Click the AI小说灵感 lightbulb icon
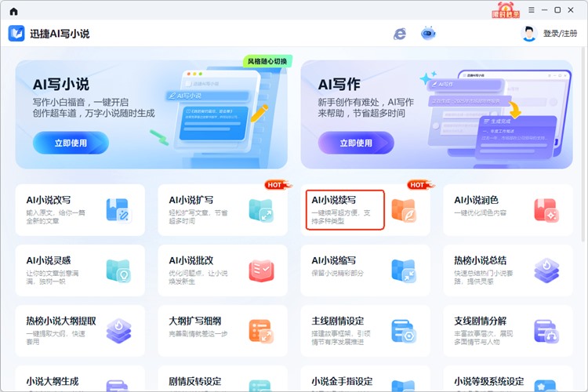 [x=118, y=270]
